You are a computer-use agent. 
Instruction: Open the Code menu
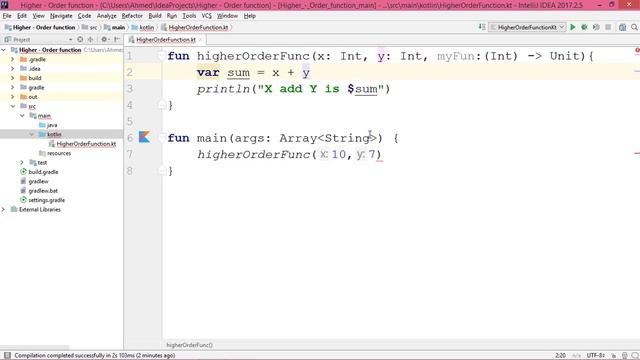[84, 16]
